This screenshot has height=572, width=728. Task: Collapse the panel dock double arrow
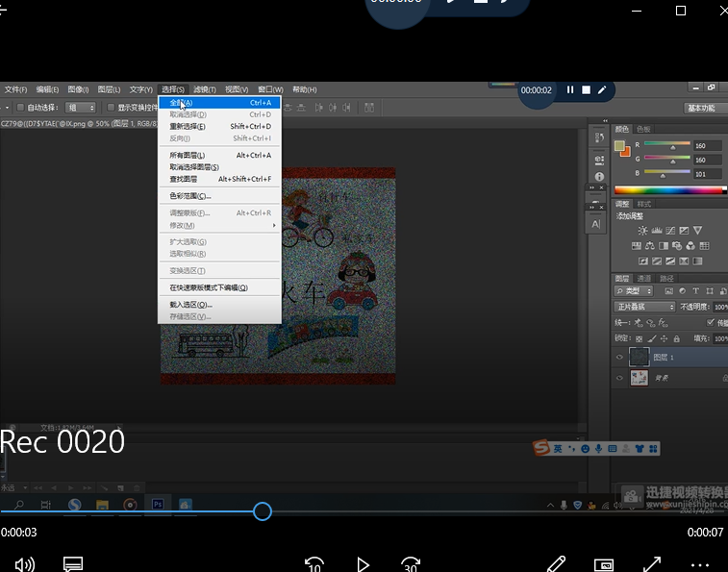[605, 121]
